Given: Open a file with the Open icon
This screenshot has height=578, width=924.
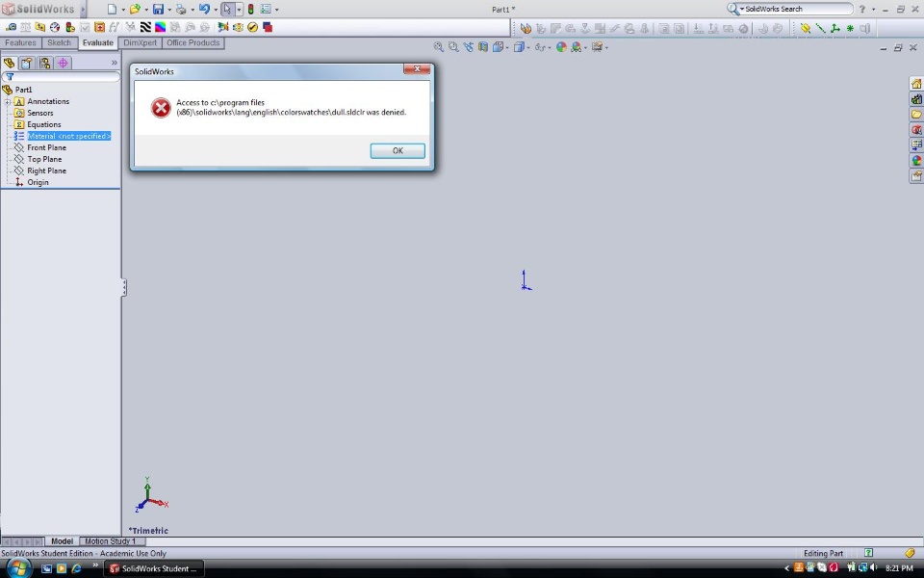Looking at the screenshot, I should coord(135,9).
